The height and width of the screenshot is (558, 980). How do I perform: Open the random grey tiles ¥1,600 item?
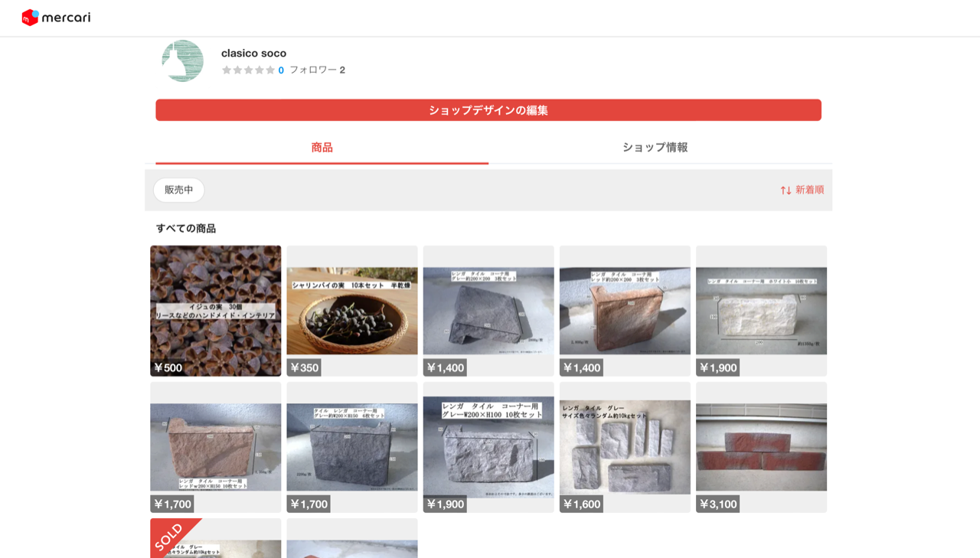tap(625, 447)
